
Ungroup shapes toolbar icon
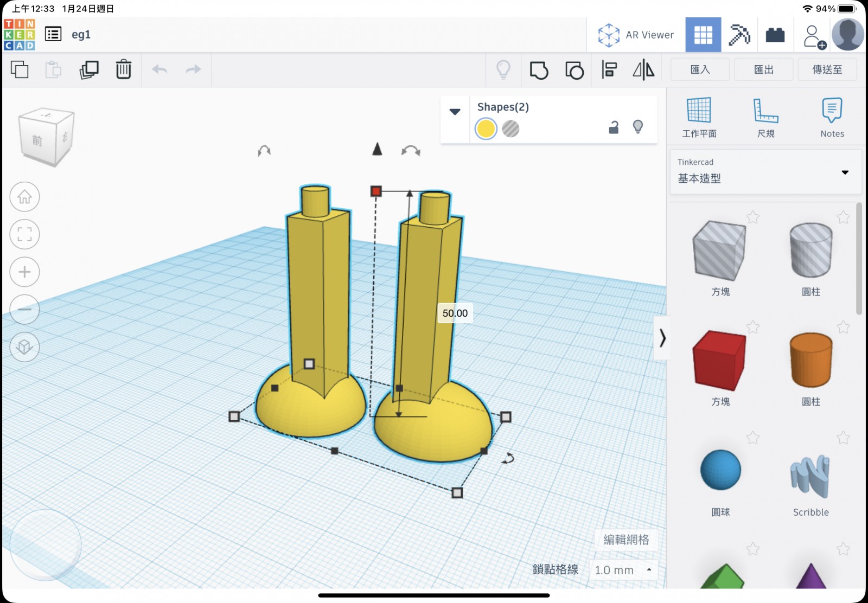coord(574,70)
